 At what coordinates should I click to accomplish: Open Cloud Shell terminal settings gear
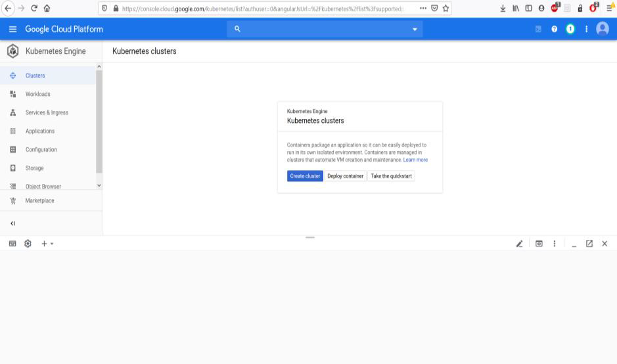pos(28,244)
